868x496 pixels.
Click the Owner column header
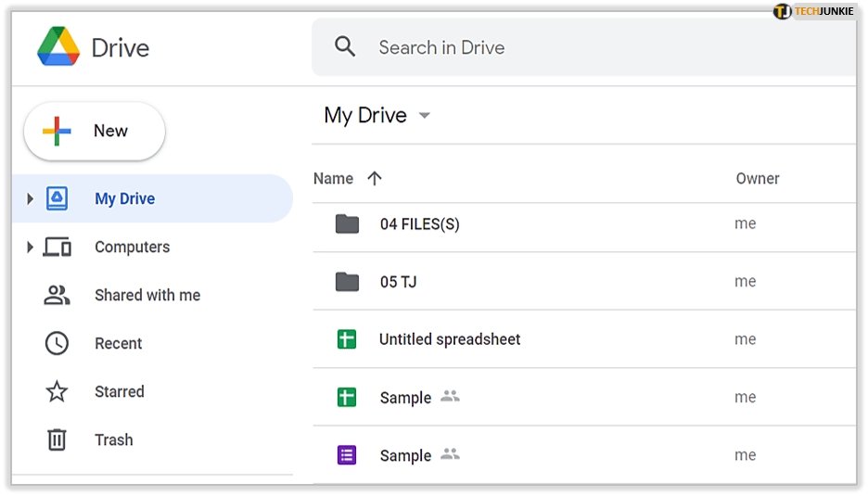click(758, 179)
